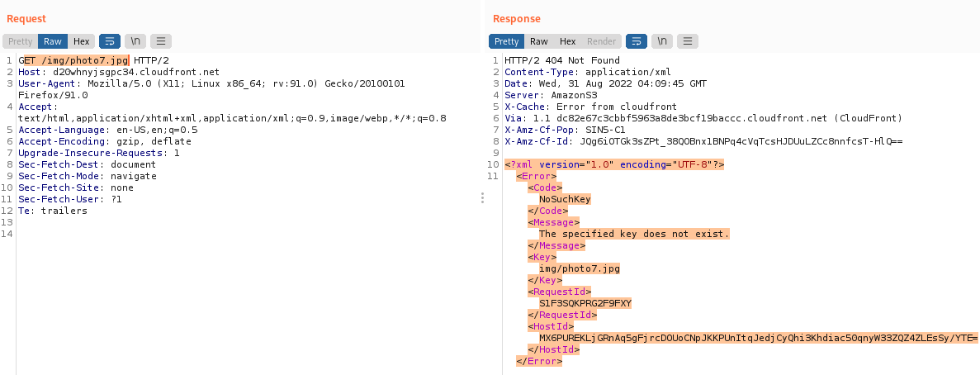Screen dimensions: 980x375
Task: Open Request panel hamburger options menu
Action: (160, 41)
